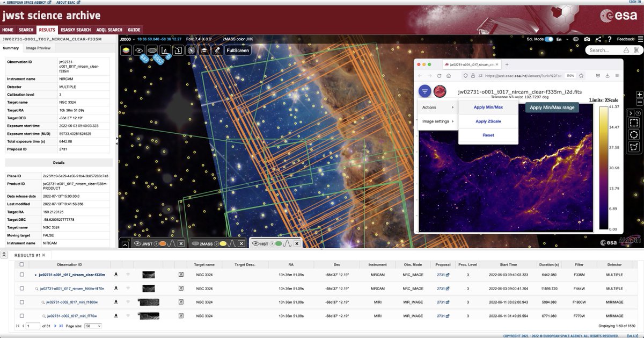Image resolution: width=644 pixels, height=338 pixels.
Task: Open the En language dropdown
Action: point(562,39)
